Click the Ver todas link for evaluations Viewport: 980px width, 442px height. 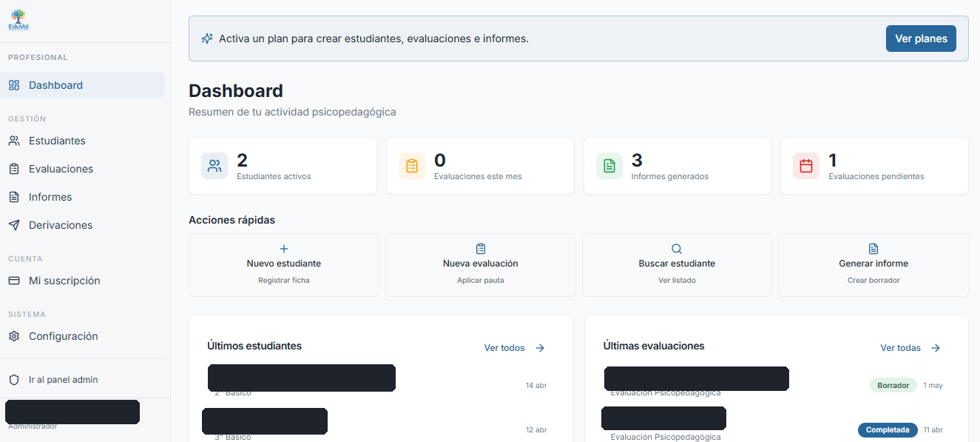[x=900, y=348]
